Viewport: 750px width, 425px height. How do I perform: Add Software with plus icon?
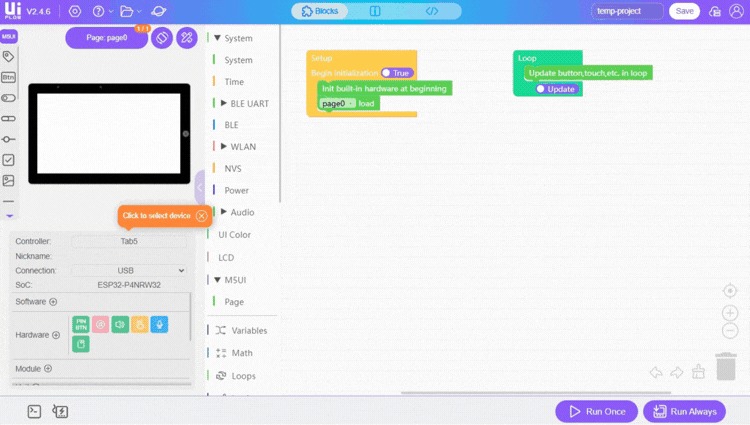53,302
